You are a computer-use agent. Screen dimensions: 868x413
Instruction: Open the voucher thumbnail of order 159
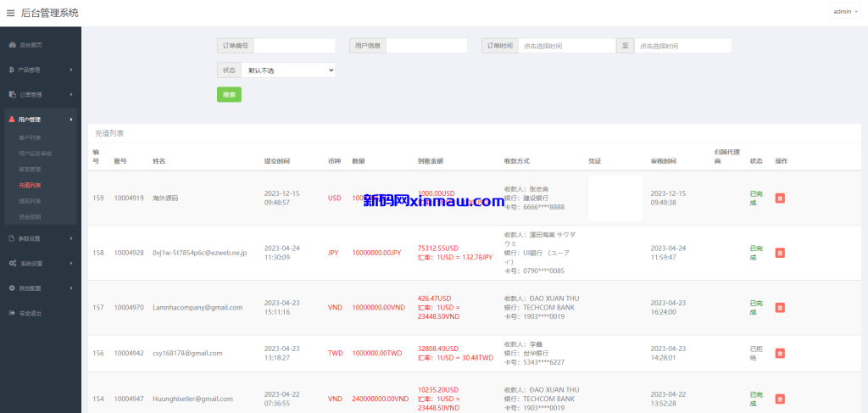coord(615,198)
